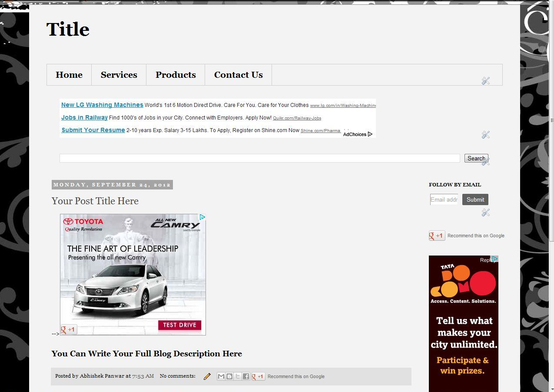This screenshot has width=554, height=392.
Task: Click the Toyota Camry car ad image
Action: [133, 274]
